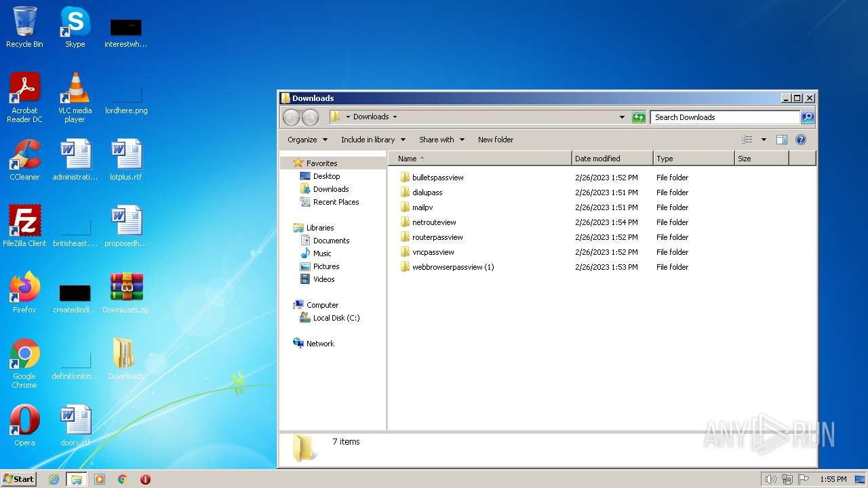This screenshot has height=488, width=868.
Task: Sort by the Size column header
Action: tap(762, 159)
